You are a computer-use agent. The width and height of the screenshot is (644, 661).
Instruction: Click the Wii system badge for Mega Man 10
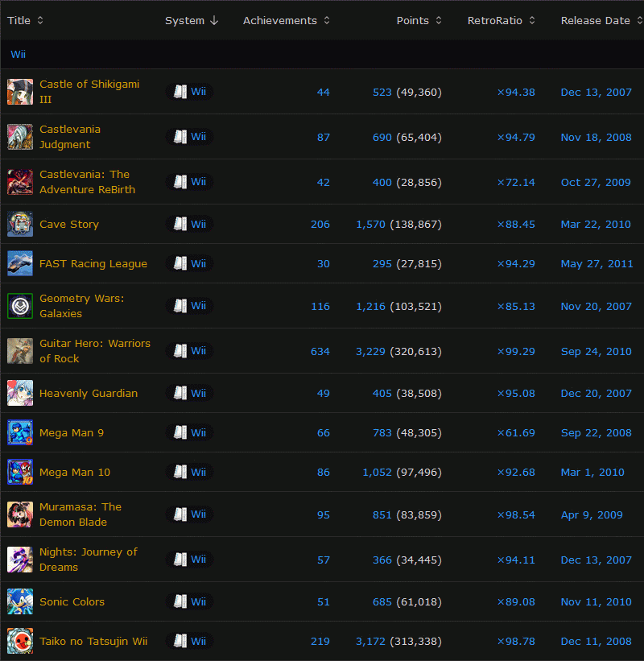190,473
